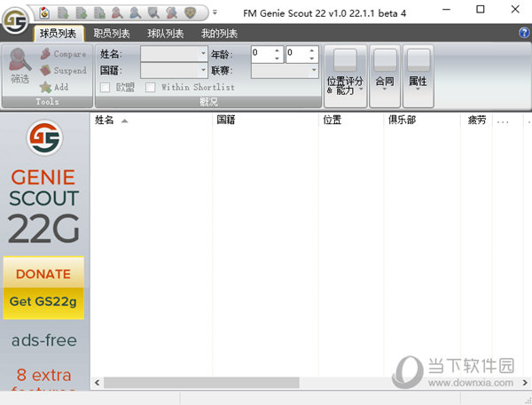This screenshot has width=532, height=405.
Task: Open the blue help question mark
Action: pyautogui.click(x=524, y=33)
